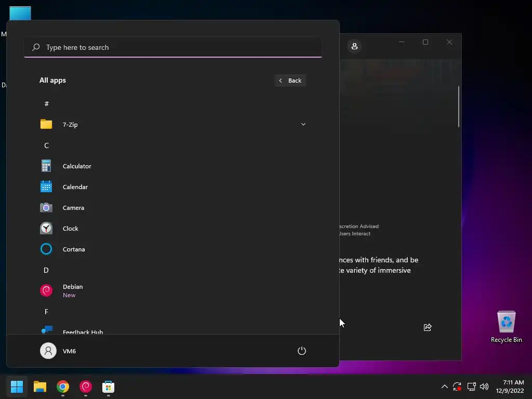Open network status tray icon

point(471,387)
